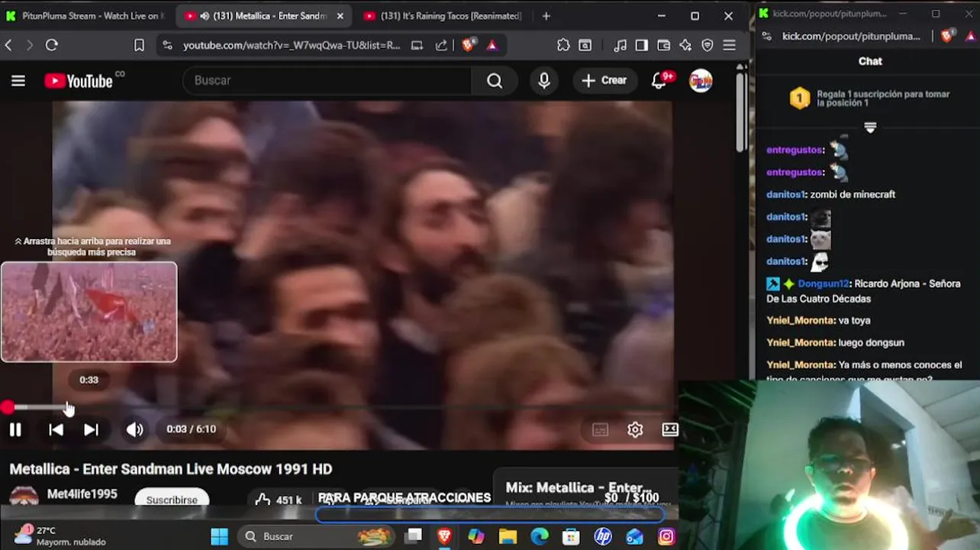Launch Microsoft Edge from taskbar
Viewport: 980px width, 550px height.
540,536
